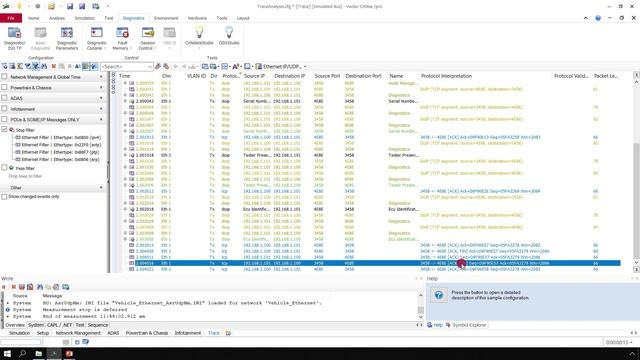The width and height of the screenshot is (640, 360).
Task: Click red X clear icon in Write window
Action: (x=13, y=287)
